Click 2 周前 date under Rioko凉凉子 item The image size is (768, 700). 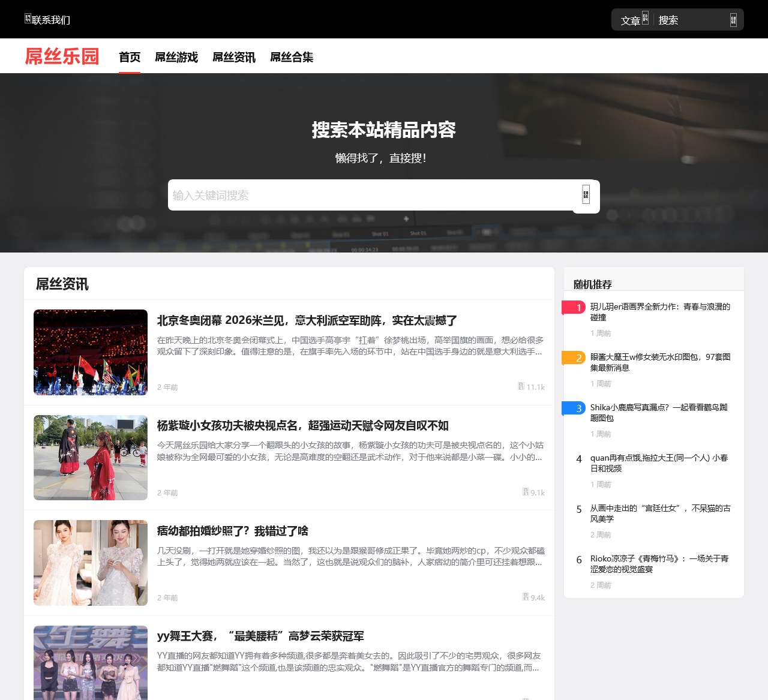tap(601, 585)
